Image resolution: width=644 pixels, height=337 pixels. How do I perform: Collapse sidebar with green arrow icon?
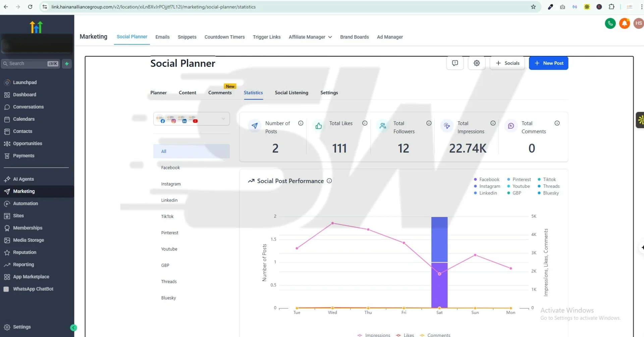click(x=73, y=328)
